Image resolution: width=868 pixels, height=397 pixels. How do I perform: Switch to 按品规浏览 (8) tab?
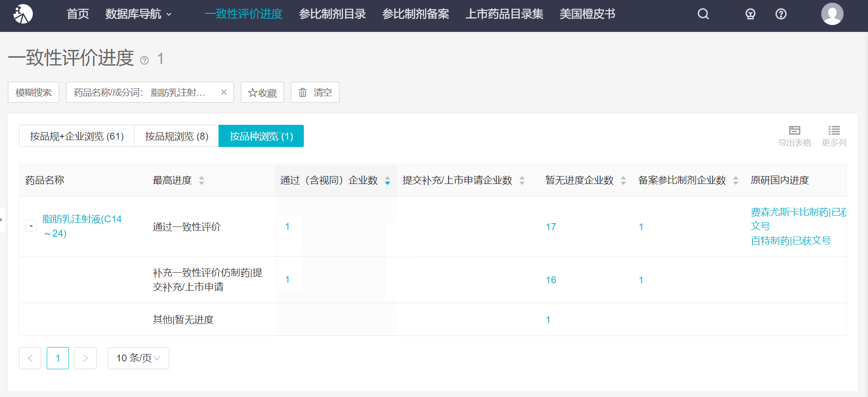pyautogui.click(x=177, y=136)
